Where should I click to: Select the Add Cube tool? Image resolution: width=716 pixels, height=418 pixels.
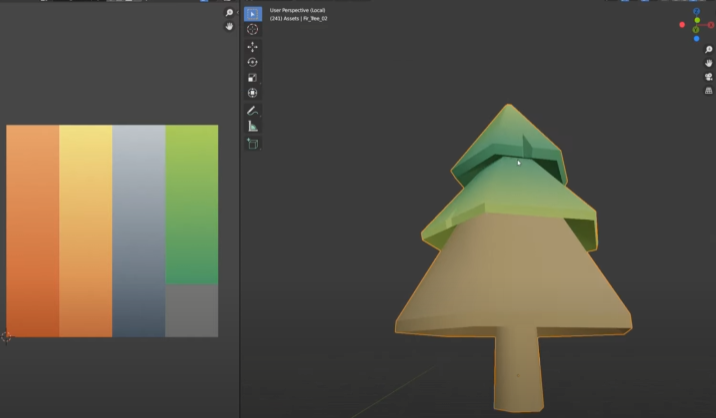252,144
